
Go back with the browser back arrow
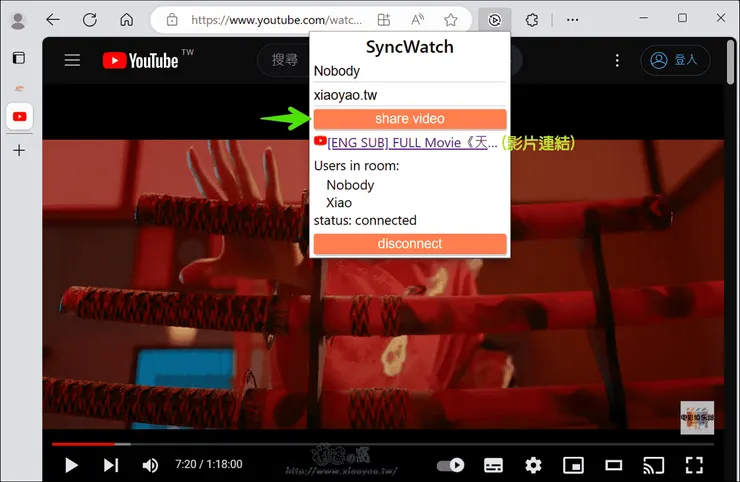[x=53, y=20]
